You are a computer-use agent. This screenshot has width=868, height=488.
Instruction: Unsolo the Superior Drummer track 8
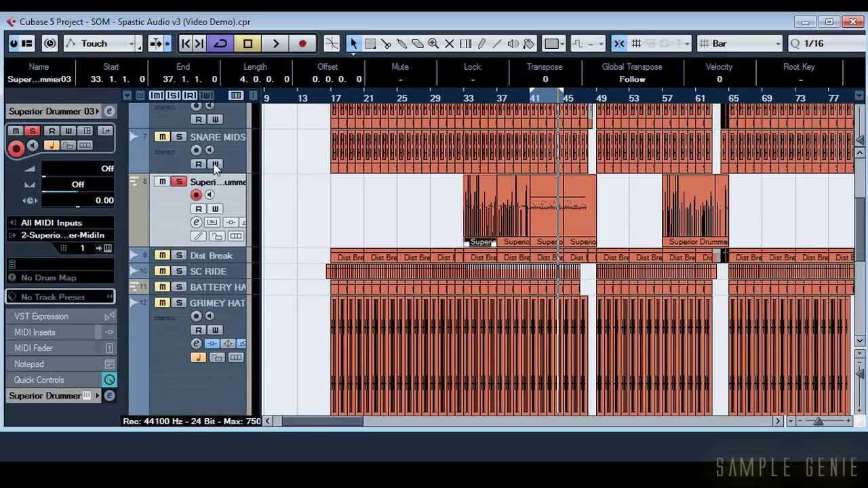[x=178, y=182]
